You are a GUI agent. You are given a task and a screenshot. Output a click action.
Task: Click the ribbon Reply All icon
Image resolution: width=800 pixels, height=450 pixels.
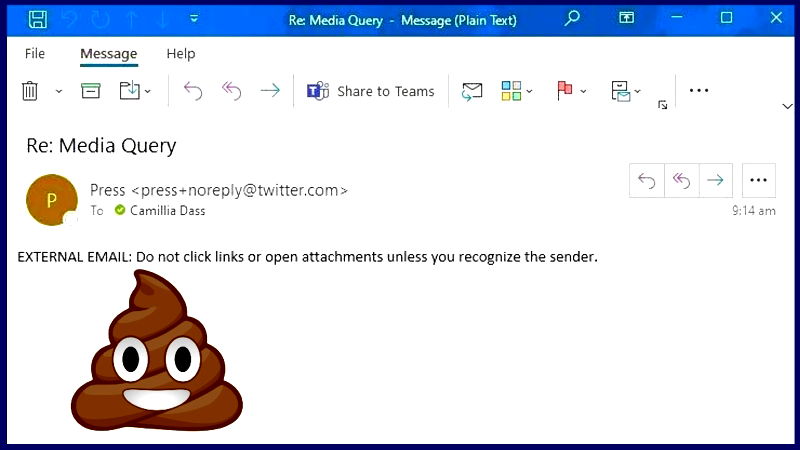point(232,91)
